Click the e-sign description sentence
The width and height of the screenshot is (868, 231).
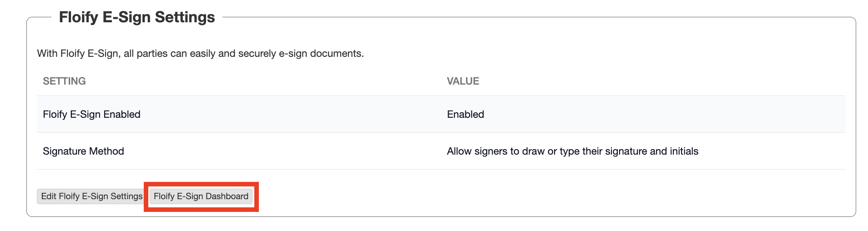coord(200,54)
